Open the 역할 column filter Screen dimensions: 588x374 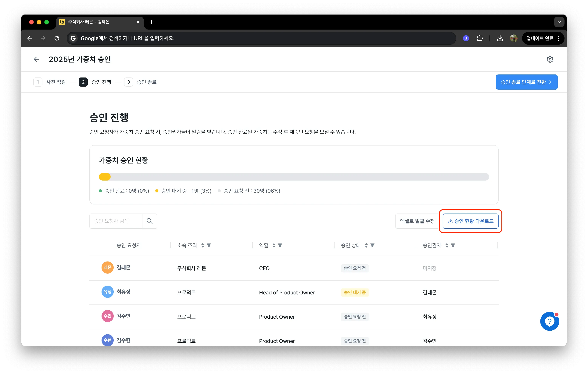tap(280, 245)
